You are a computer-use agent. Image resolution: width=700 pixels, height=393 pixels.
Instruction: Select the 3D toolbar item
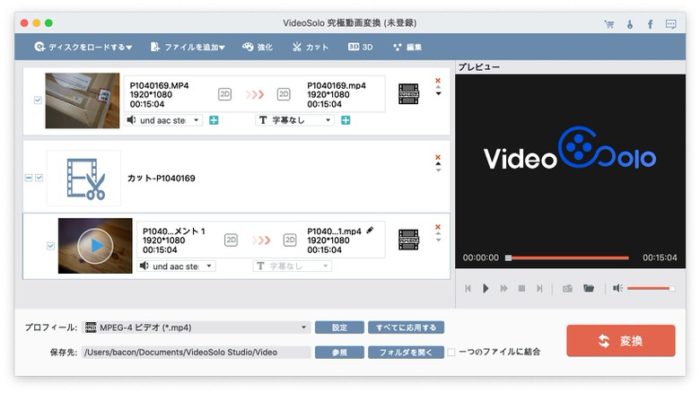[x=360, y=47]
